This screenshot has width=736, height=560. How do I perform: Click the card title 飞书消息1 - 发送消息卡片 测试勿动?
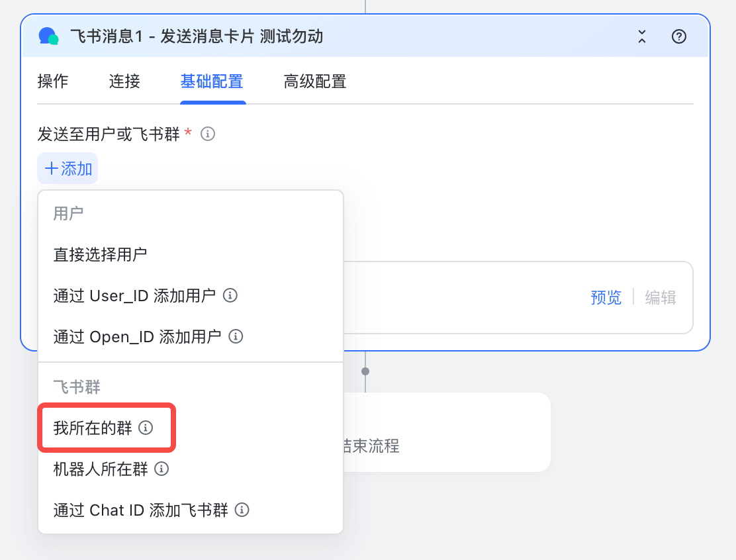[x=197, y=36]
